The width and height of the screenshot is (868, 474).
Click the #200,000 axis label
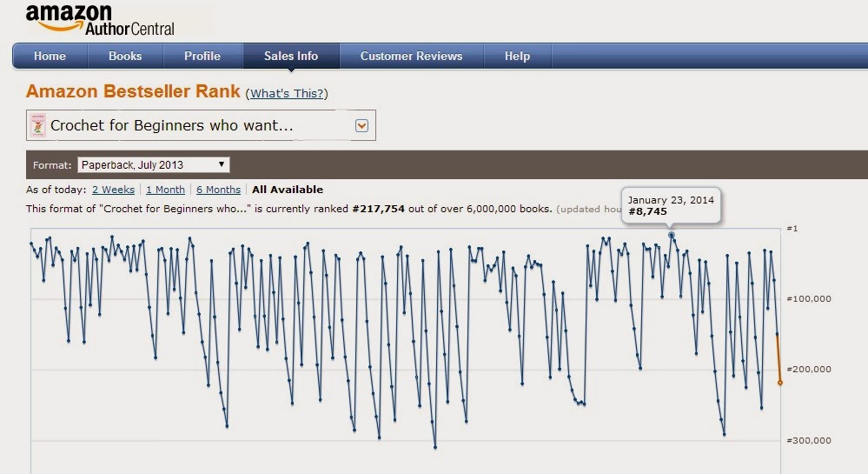click(x=809, y=370)
